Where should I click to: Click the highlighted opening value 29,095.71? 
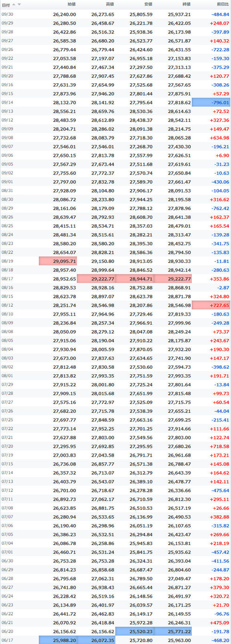click(58, 260)
